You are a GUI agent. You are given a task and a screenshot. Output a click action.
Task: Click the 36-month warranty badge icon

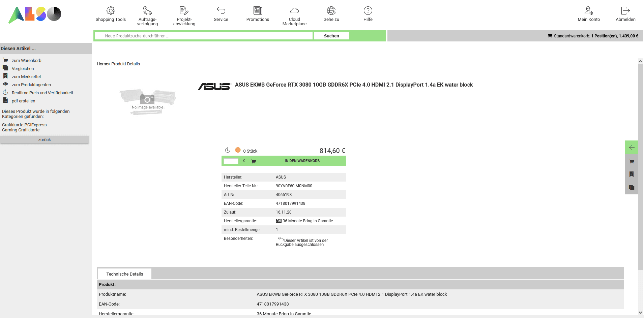pyautogui.click(x=279, y=221)
